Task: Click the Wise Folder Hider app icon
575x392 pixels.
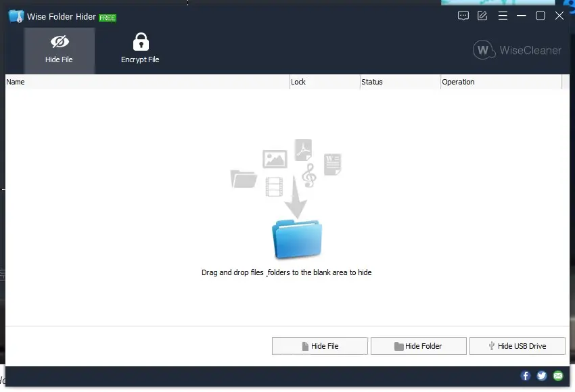Action: [x=16, y=16]
